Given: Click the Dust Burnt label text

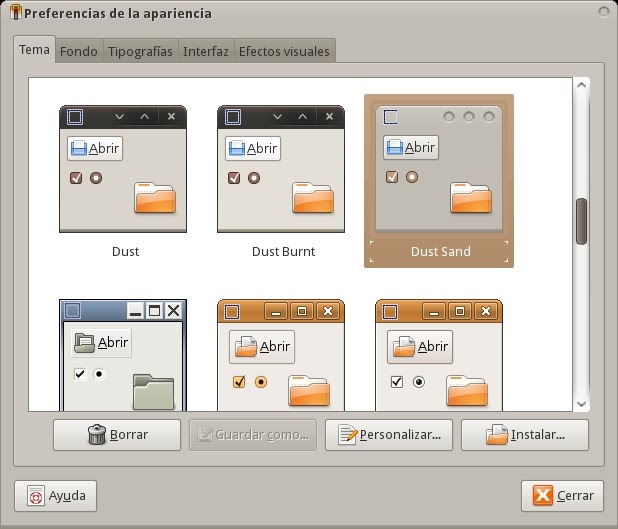Looking at the screenshot, I should 283,251.
